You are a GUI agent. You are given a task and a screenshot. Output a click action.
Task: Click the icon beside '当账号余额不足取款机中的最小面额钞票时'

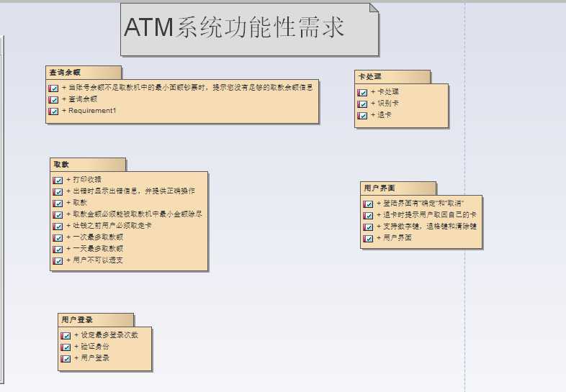point(53,88)
